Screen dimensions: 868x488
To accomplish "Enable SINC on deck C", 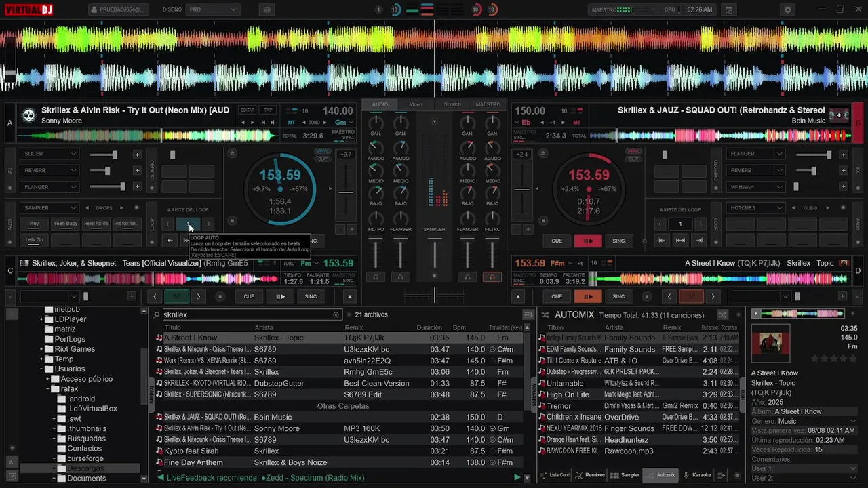I will pos(311,296).
